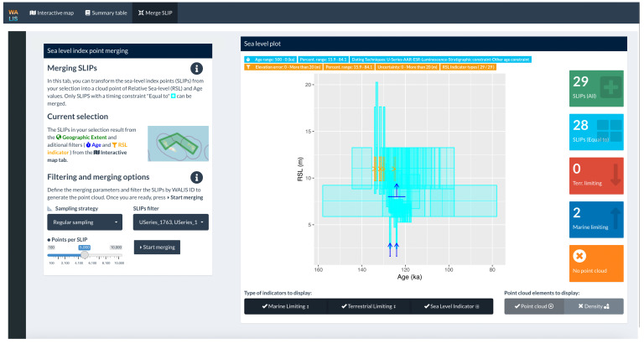
Task: Click the RSL Indicator types (29 / 29) tag
Action: (468, 67)
